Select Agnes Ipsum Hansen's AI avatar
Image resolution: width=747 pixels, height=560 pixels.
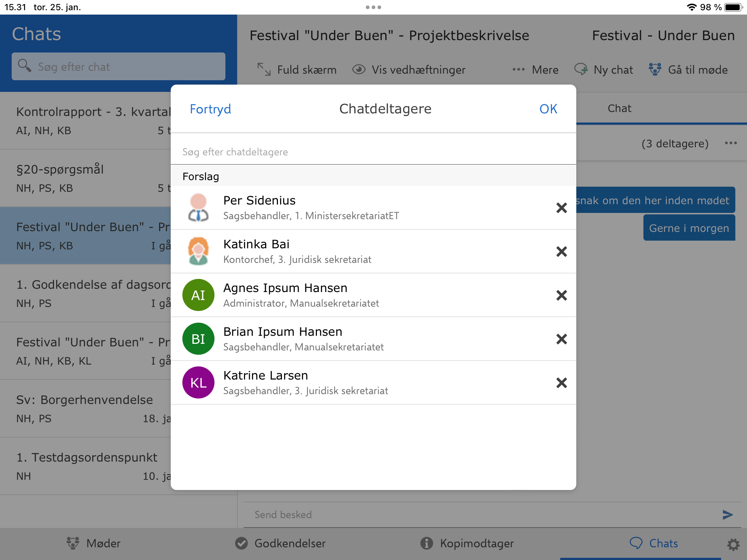pyautogui.click(x=198, y=295)
